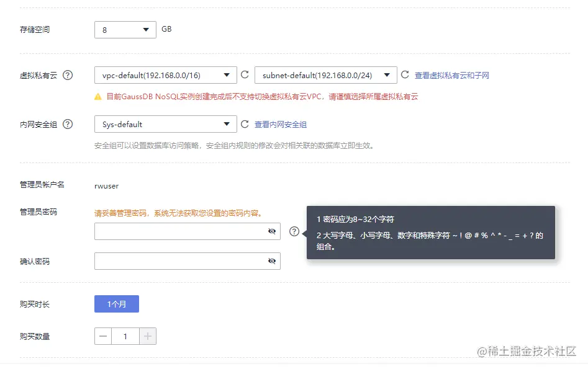Open the Sys-default security group dropdown
This screenshot has height=369, width=588.
pos(165,124)
